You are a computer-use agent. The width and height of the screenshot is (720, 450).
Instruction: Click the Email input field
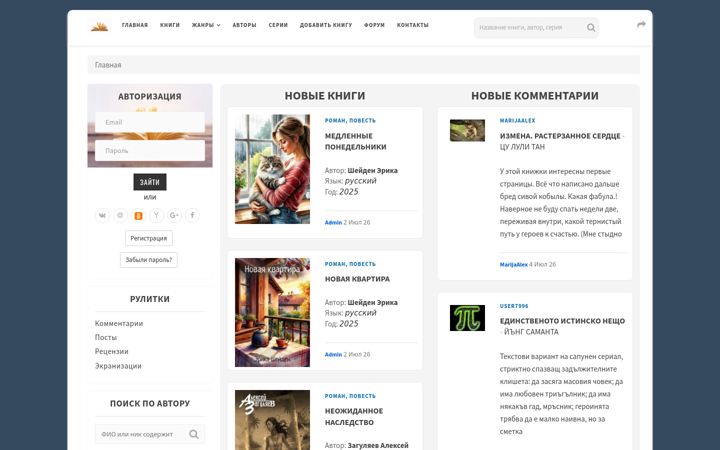[150, 122]
